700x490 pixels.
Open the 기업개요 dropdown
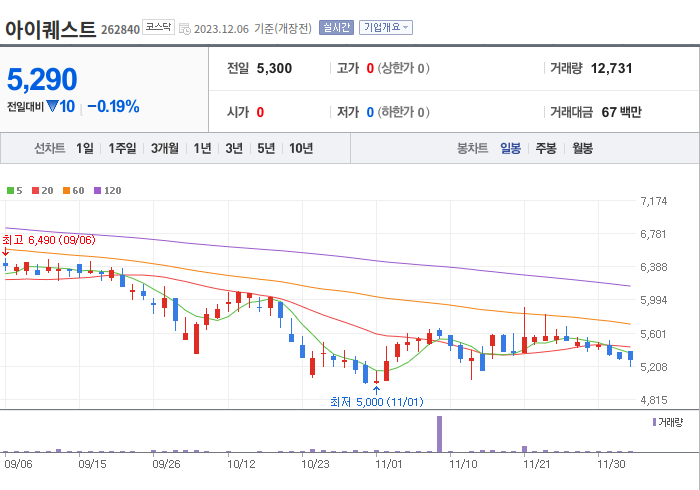[x=386, y=28]
